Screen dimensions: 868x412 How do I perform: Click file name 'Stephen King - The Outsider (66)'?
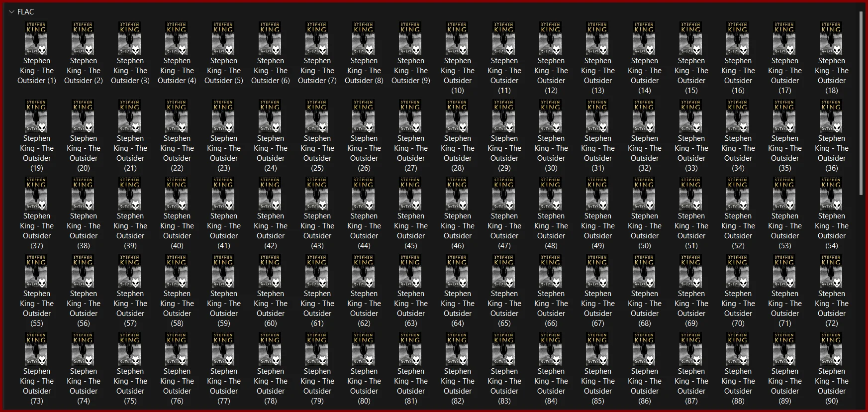point(551,309)
